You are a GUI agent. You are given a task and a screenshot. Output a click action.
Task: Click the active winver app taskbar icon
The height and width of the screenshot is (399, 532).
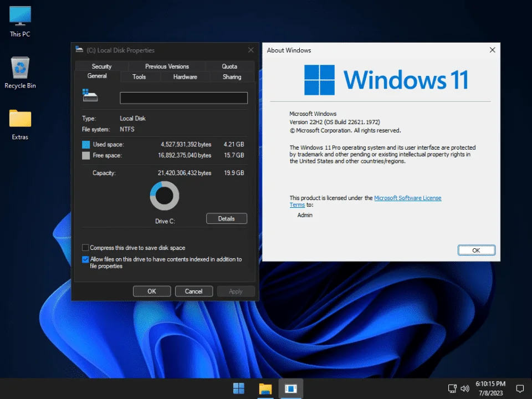pos(291,388)
